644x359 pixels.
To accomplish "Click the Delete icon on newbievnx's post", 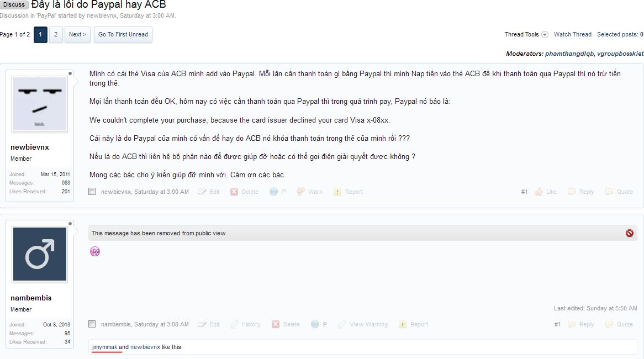I will pos(234,192).
